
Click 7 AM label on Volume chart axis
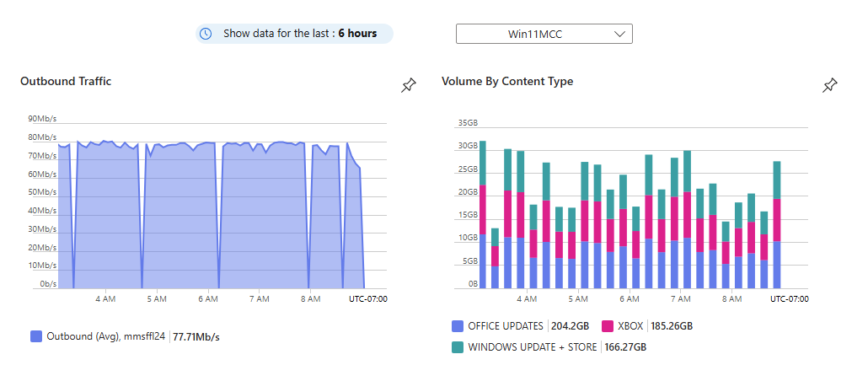(x=680, y=298)
